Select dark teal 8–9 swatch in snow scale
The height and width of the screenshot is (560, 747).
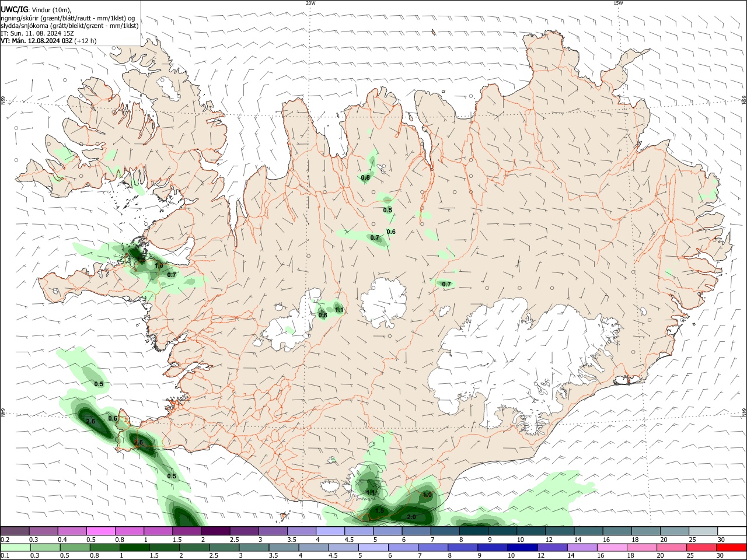pyautogui.click(x=473, y=531)
